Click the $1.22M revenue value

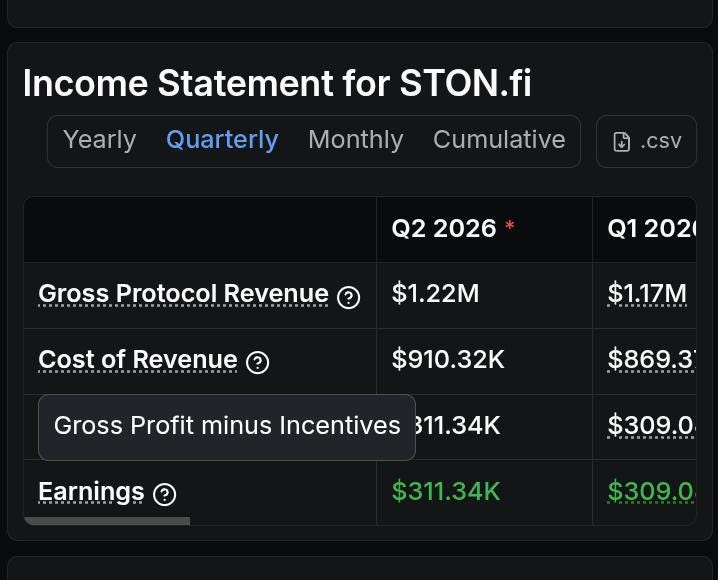(435, 293)
